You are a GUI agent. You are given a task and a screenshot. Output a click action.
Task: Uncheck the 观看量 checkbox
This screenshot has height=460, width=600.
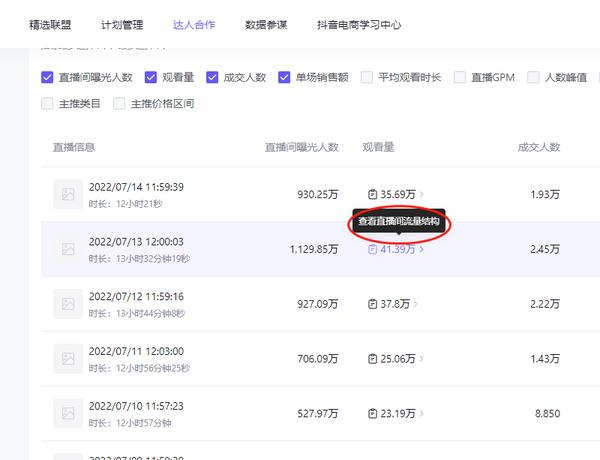click(x=151, y=77)
